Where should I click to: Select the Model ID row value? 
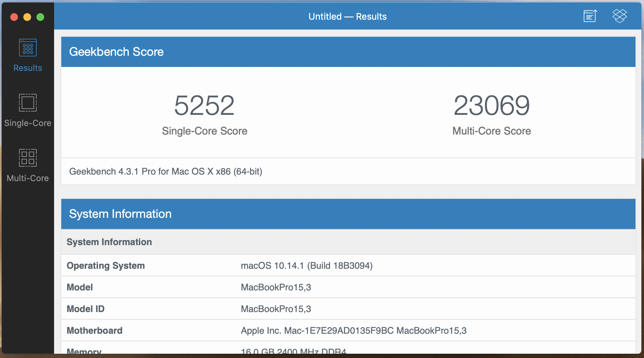276,309
